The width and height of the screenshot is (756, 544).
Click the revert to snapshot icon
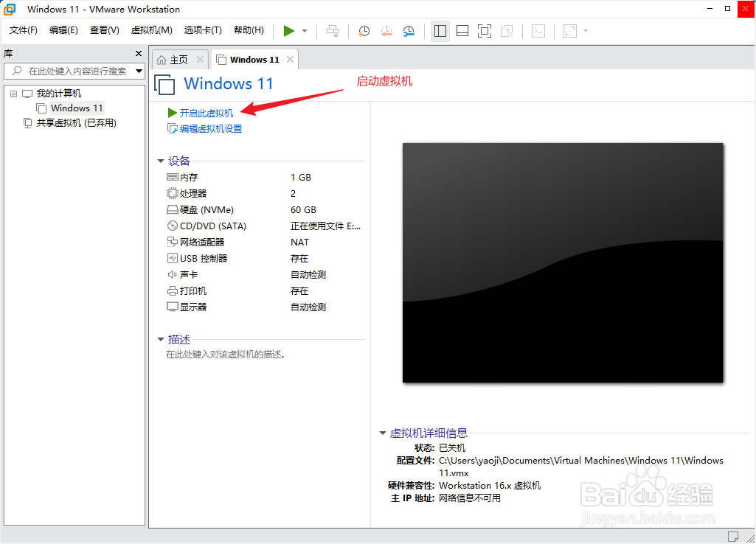click(x=386, y=31)
